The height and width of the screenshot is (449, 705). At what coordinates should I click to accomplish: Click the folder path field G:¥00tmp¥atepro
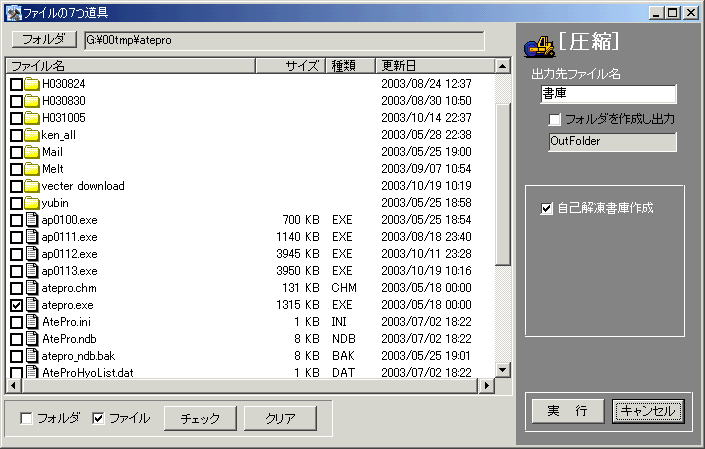285,40
